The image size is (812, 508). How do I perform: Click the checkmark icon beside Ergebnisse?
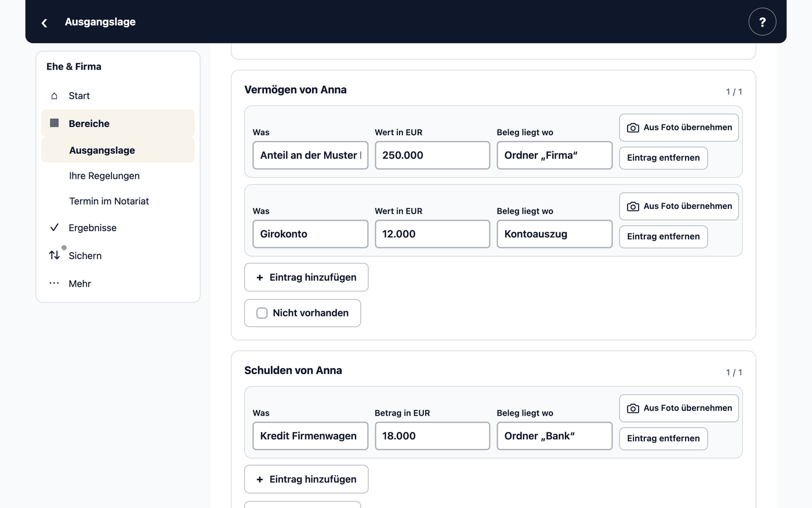[55, 228]
